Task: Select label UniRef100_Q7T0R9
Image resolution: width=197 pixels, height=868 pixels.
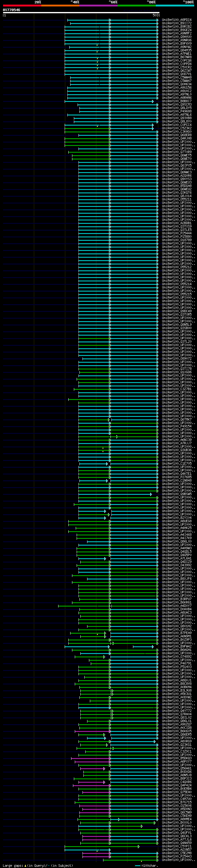Action: pyautogui.click(x=176, y=152)
